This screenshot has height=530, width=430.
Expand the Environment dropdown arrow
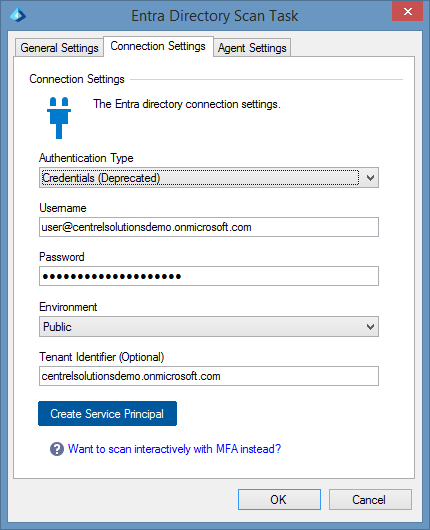point(370,327)
